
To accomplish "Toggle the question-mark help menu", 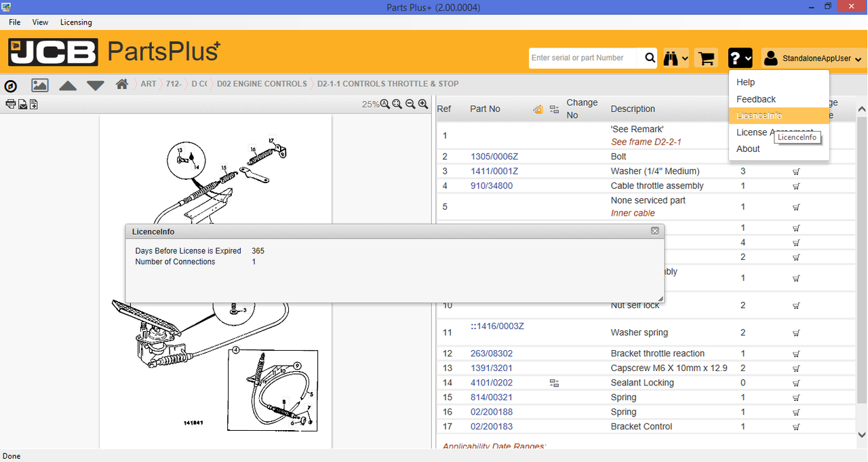I will click(x=740, y=58).
